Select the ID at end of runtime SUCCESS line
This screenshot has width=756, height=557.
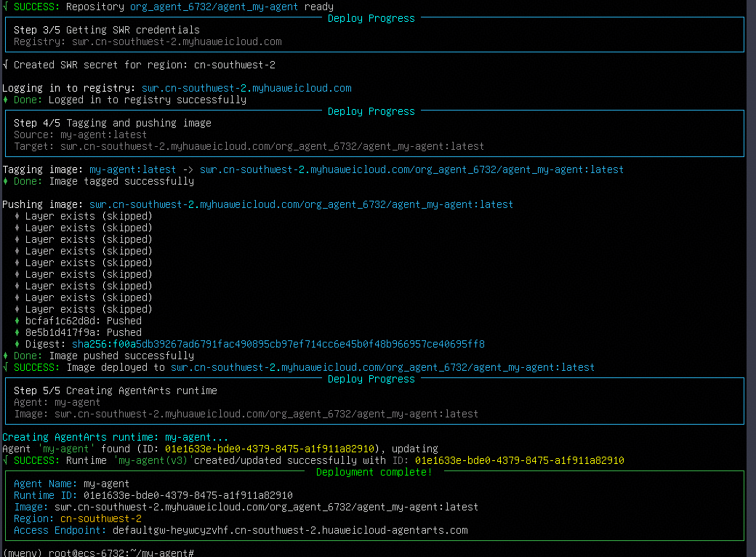tap(520, 460)
